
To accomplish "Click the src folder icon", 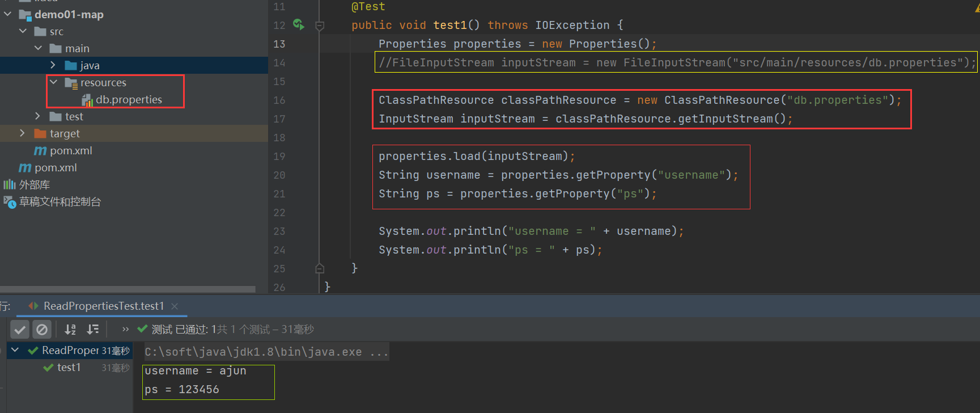I will coord(40,31).
